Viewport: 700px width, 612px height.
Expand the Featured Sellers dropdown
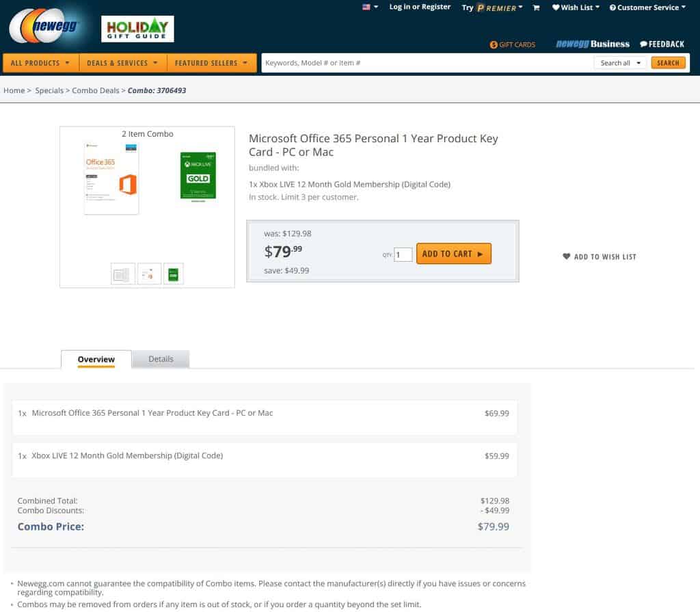pyautogui.click(x=211, y=63)
